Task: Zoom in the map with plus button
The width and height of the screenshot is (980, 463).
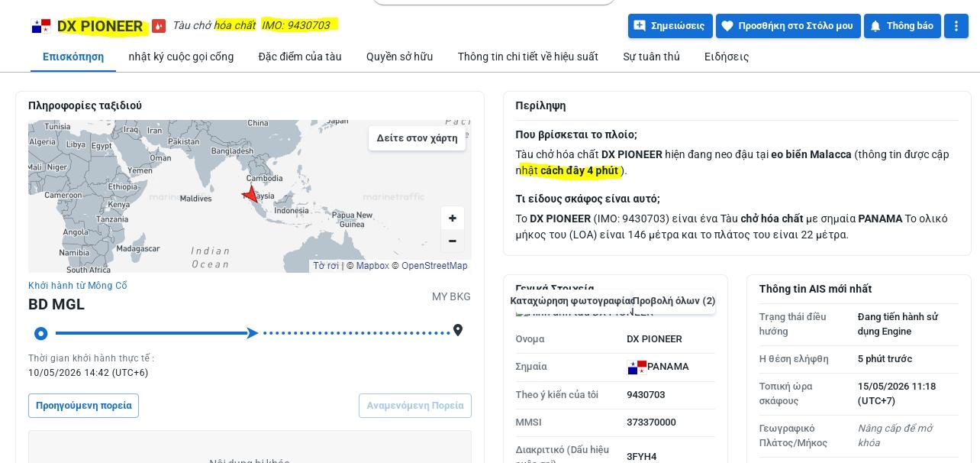Action: 453,219
